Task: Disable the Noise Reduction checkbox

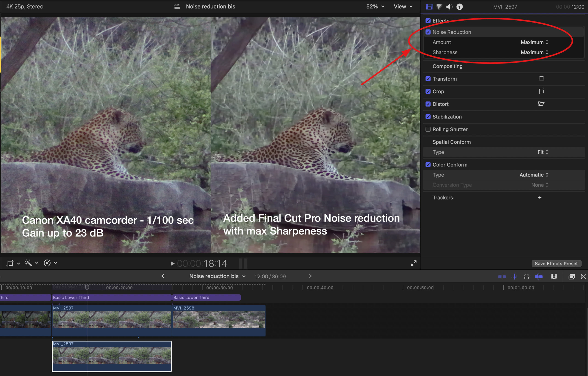Action: coord(428,32)
